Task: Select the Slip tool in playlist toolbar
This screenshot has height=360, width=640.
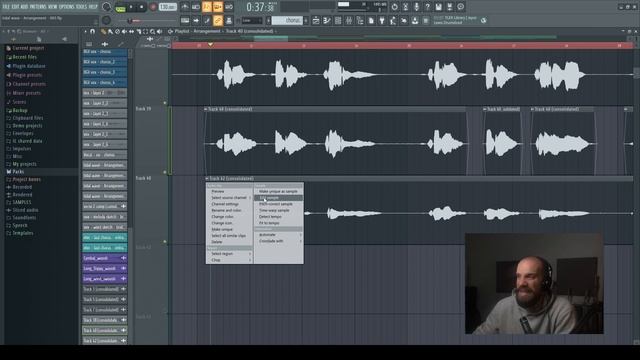Action: 131,31
